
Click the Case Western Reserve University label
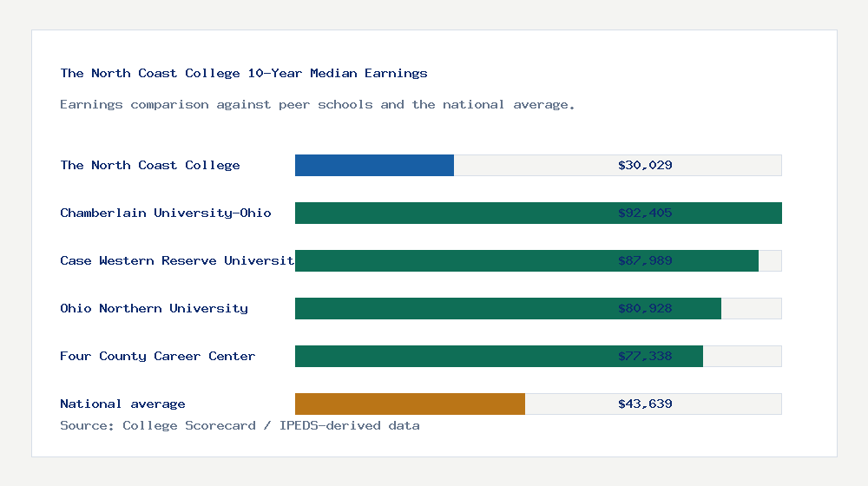[x=177, y=260]
